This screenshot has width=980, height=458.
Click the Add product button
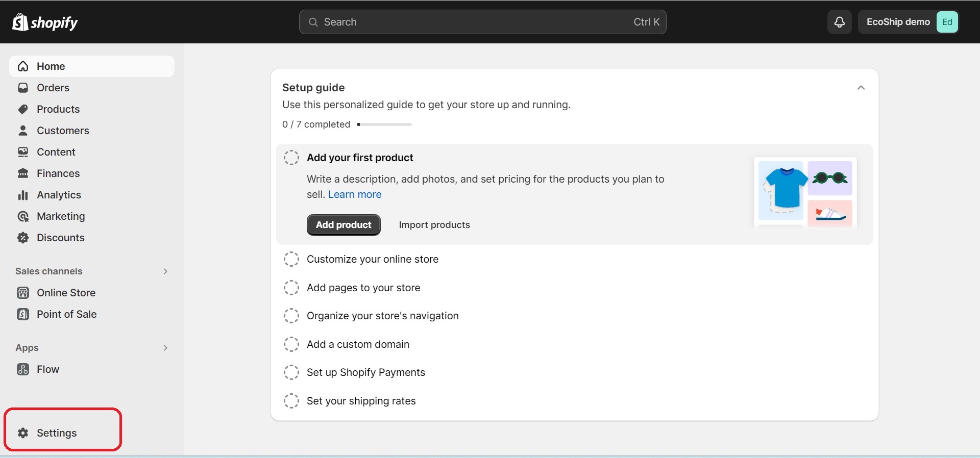(x=344, y=225)
